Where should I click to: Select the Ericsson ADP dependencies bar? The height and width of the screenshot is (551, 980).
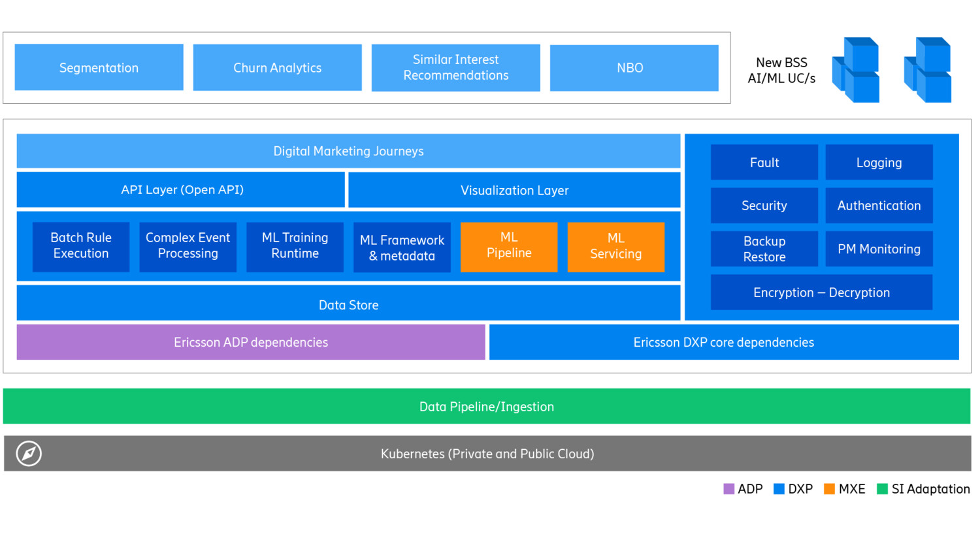point(251,342)
